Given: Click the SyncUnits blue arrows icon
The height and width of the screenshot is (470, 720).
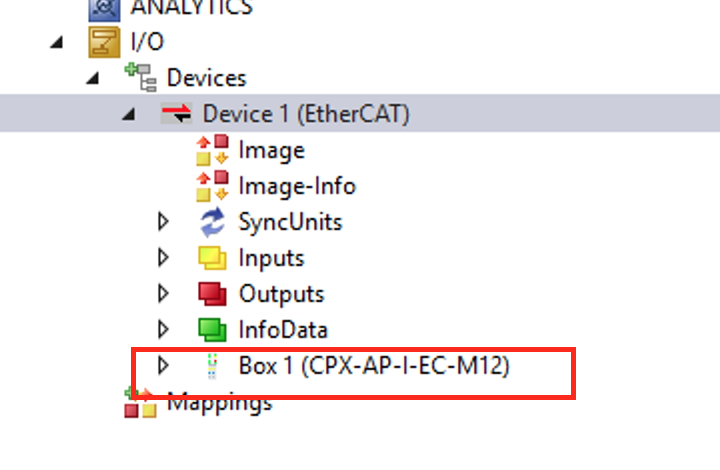Looking at the screenshot, I should [212, 222].
